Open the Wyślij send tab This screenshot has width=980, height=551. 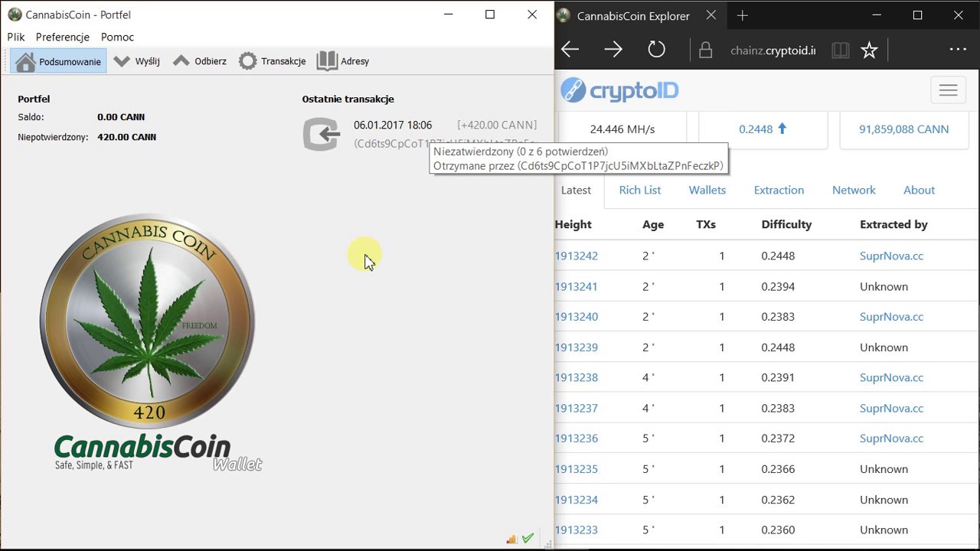pyautogui.click(x=136, y=61)
